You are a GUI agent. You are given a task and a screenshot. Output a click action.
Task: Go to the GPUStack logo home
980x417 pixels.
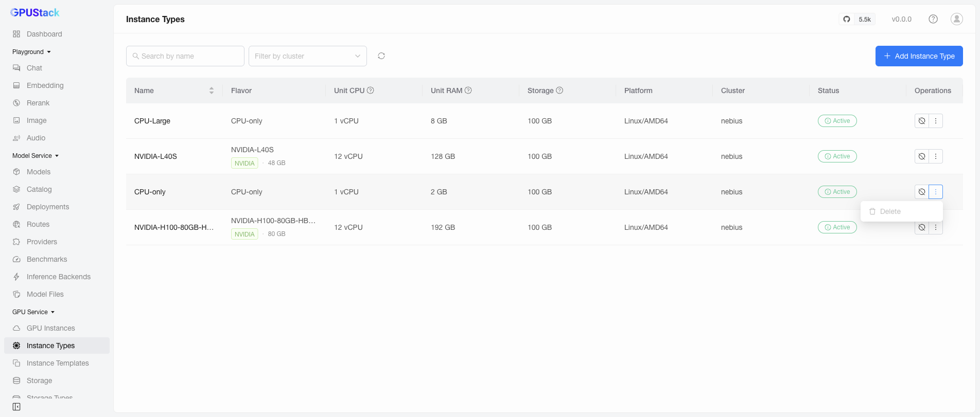(x=35, y=12)
